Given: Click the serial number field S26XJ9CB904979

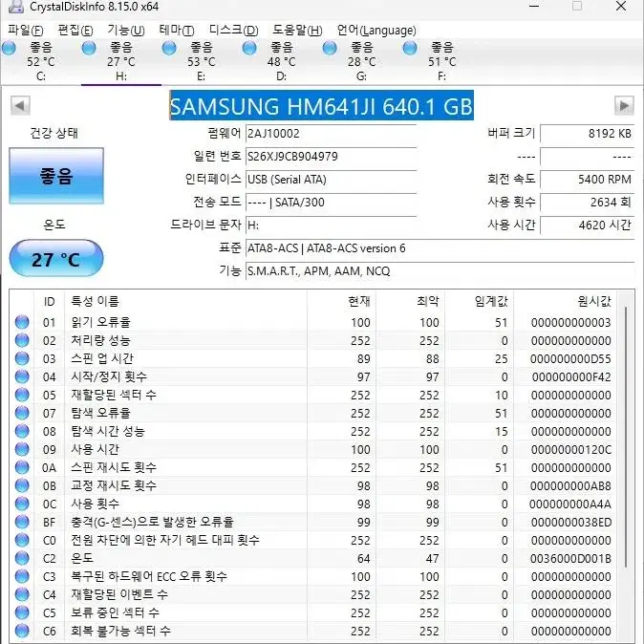Looking at the screenshot, I should click(331, 157).
